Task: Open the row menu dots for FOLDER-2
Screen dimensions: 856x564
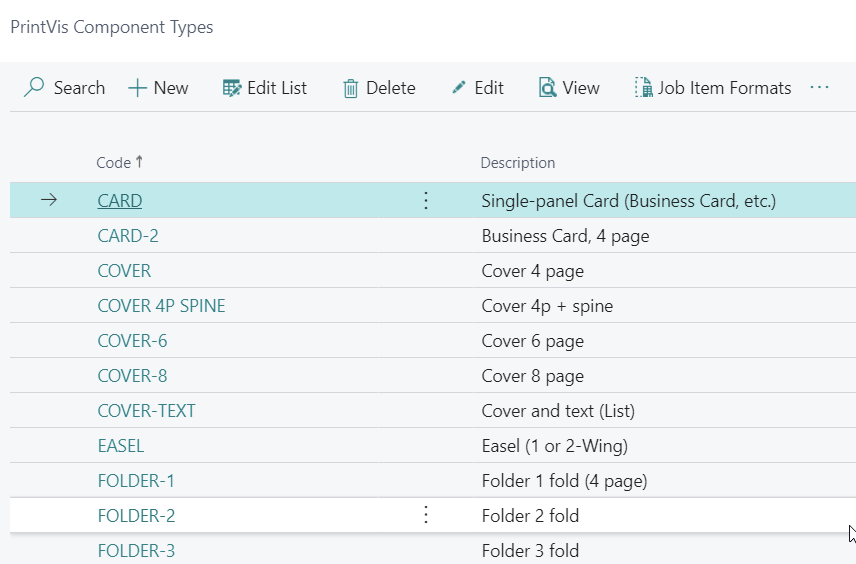Action: [x=426, y=515]
